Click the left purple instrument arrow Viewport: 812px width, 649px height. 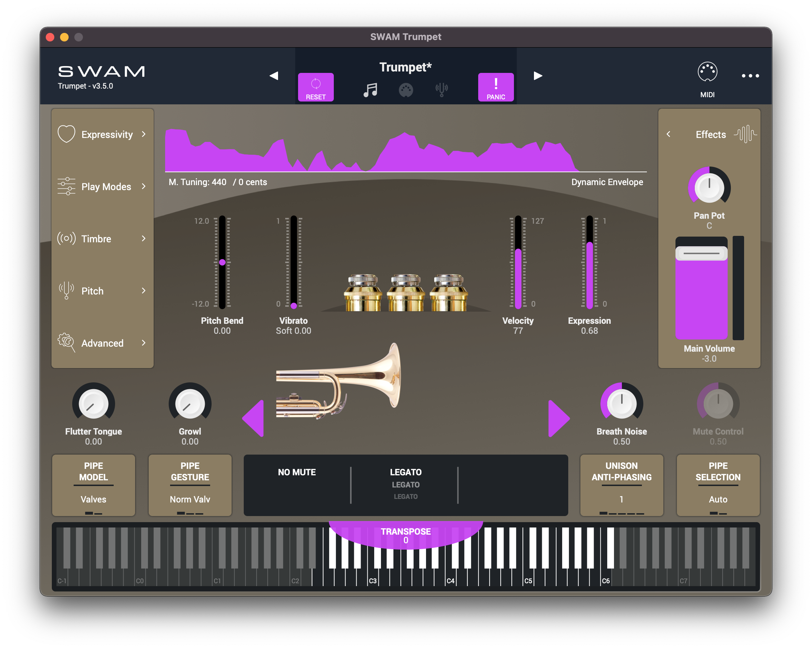point(253,418)
